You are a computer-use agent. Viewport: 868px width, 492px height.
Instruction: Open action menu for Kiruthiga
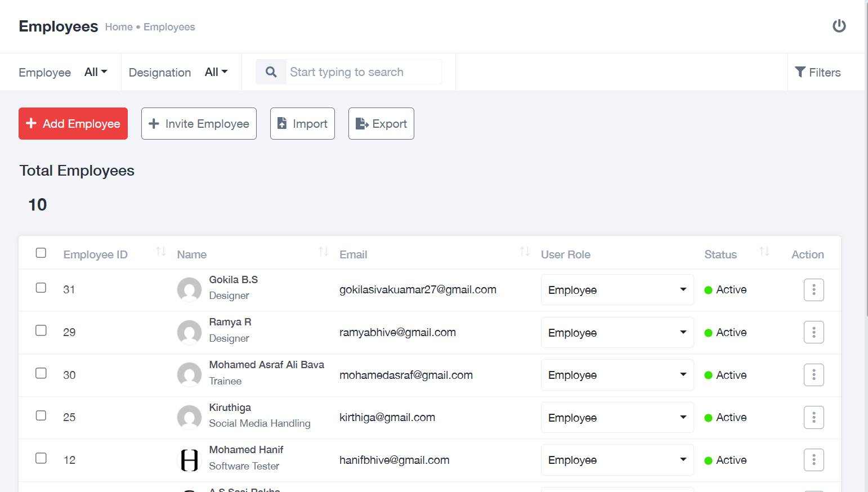tap(813, 417)
